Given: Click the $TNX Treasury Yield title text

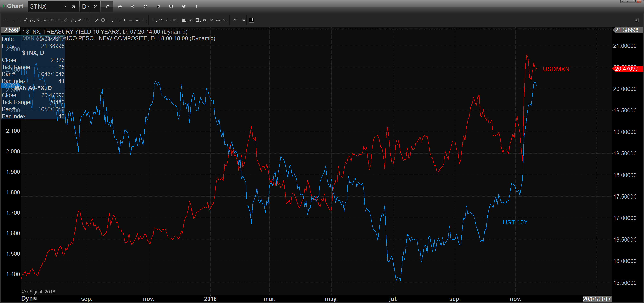Looking at the screenshot, I should pos(107,32).
